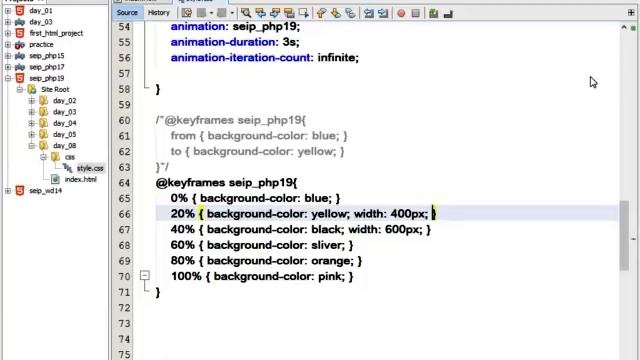Image resolution: width=640 pixels, height=360 pixels.
Task: Click the Find Previous Occurrence icon
Action: tap(260, 13)
